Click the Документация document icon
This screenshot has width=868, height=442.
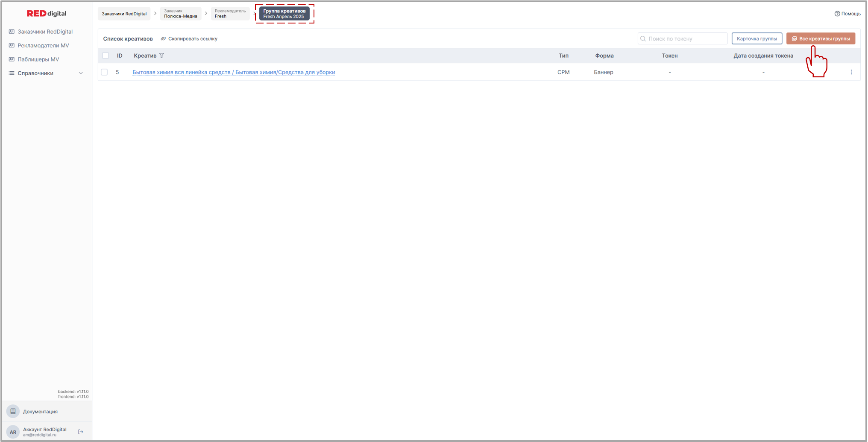tap(13, 411)
